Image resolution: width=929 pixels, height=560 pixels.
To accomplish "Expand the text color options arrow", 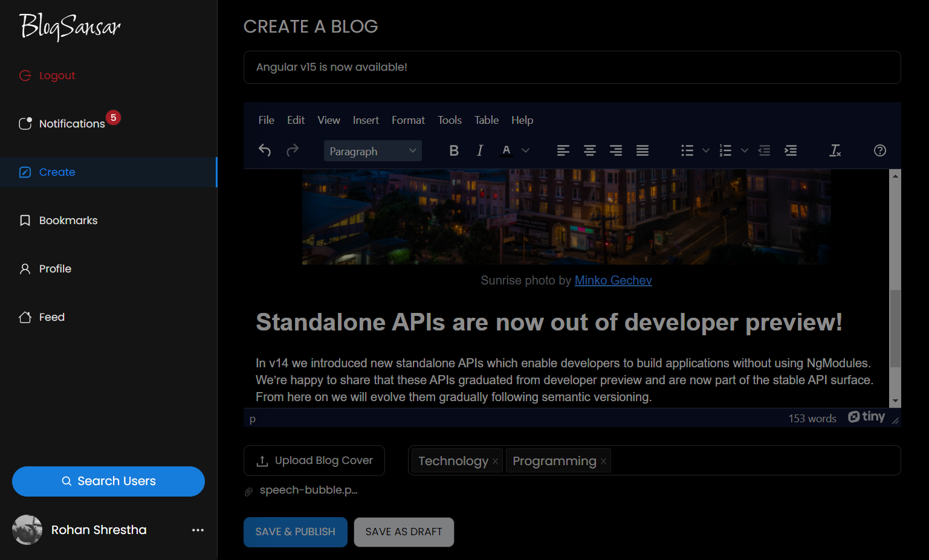I will coord(525,150).
